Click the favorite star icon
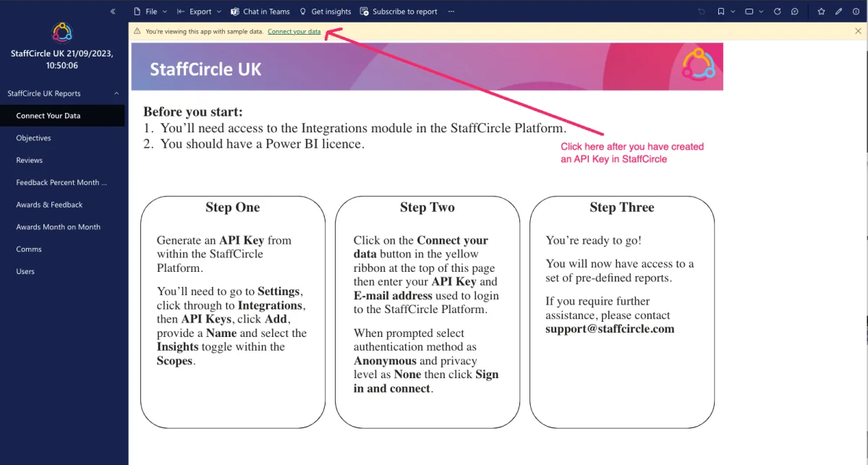The height and width of the screenshot is (465, 868). pos(821,12)
